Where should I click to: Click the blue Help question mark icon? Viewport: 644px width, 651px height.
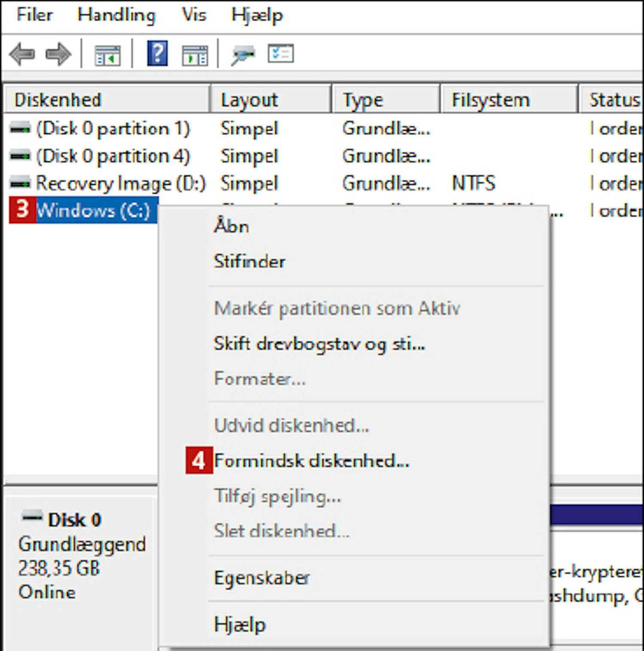(157, 54)
